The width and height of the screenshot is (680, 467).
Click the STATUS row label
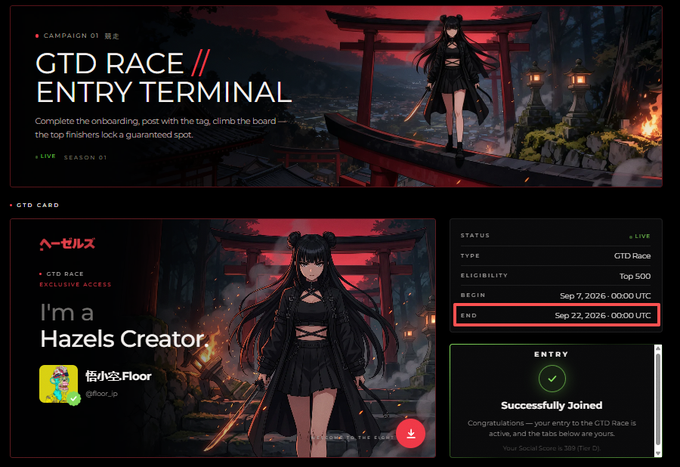[x=475, y=235]
